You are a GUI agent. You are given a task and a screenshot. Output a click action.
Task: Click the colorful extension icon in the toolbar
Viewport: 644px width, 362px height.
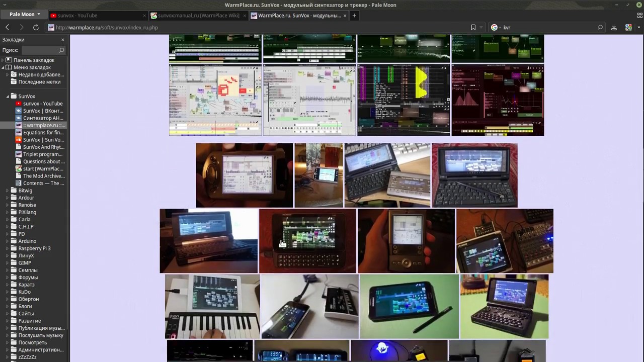pos(628,28)
